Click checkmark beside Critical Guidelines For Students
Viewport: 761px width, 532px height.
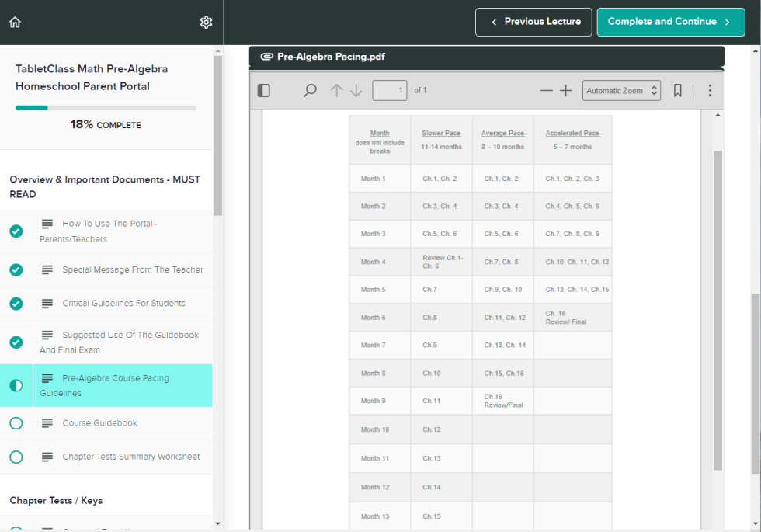click(16, 304)
